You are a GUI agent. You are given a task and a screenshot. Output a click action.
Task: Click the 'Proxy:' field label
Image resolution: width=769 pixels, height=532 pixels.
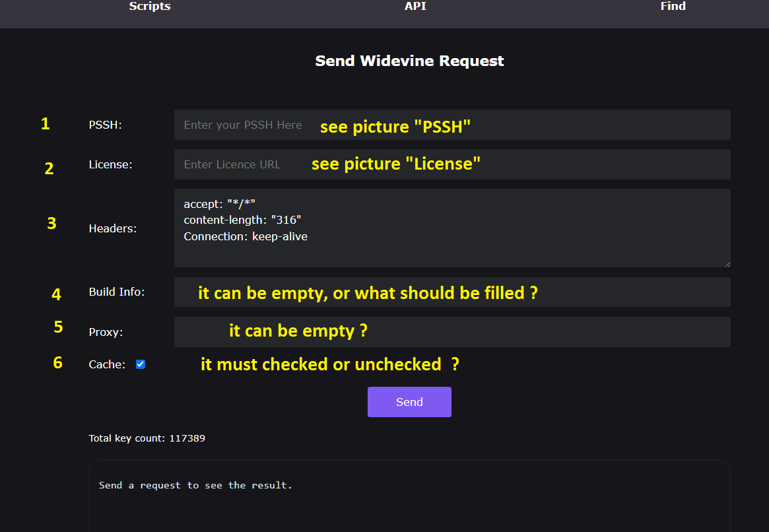pos(106,333)
